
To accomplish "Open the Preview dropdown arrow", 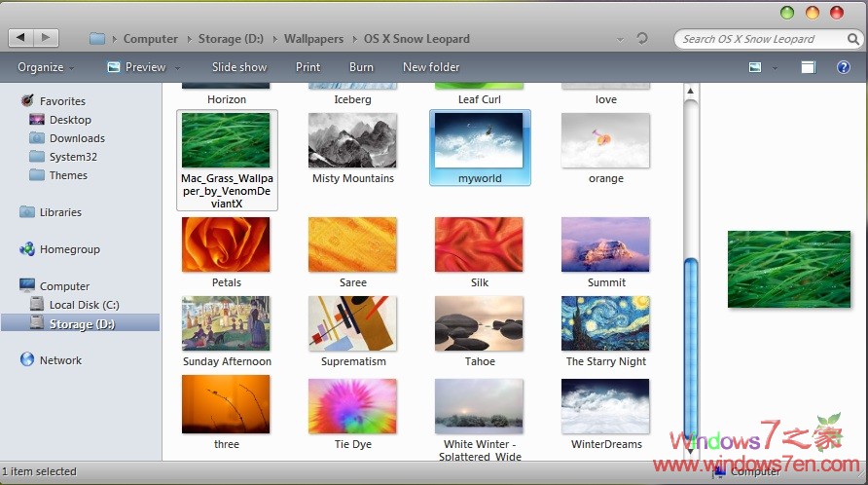I will (x=178, y=68).
